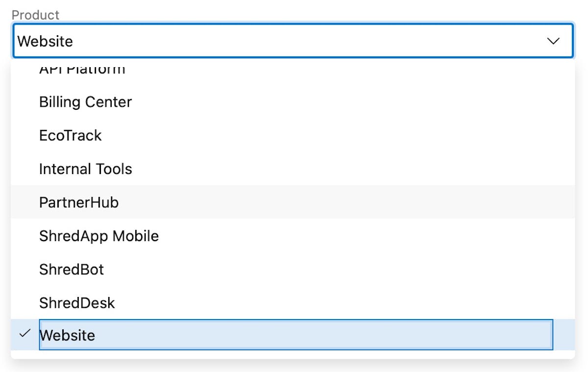Viewport: 588px width, 372px height.
Task: Click the Product field label
Action: pyautogui.click(x=35, y=15)
